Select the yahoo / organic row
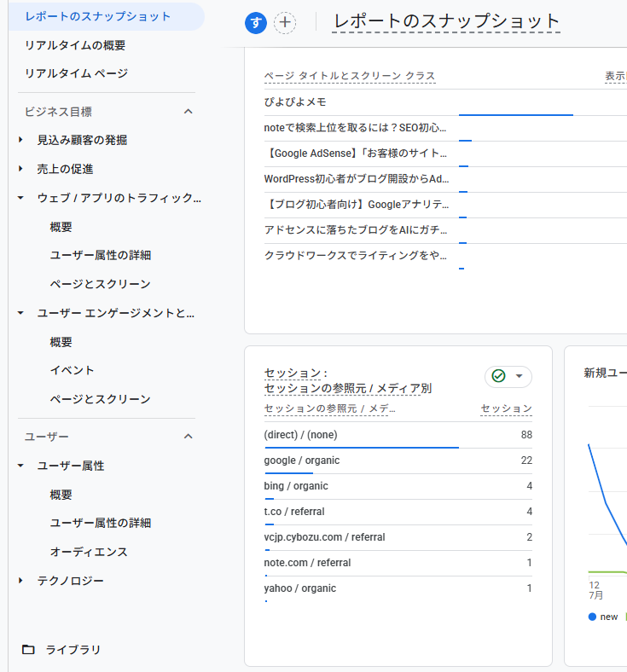627x672 pixels. coord(398,588)
